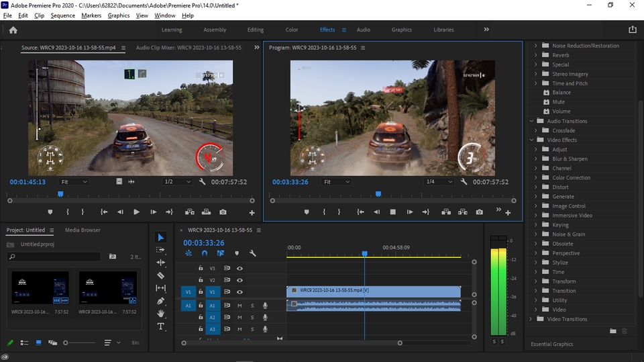Stop playback in Program monitor
Screen dimensions: 644x362
coord(392,212)
